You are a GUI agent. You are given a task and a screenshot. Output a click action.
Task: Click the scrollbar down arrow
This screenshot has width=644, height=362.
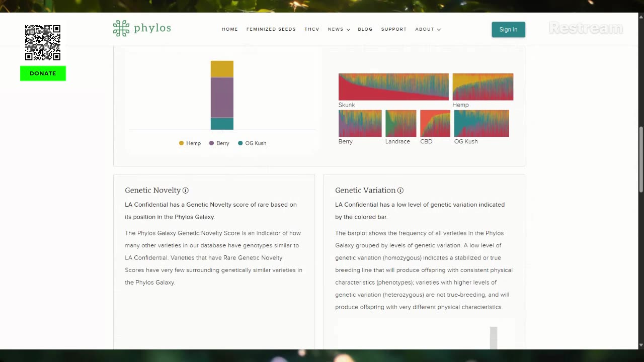coord(641,345)
